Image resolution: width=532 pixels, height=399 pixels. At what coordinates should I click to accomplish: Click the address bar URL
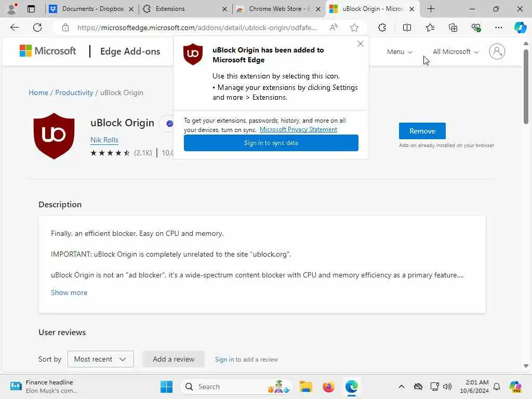click(197, 28)
